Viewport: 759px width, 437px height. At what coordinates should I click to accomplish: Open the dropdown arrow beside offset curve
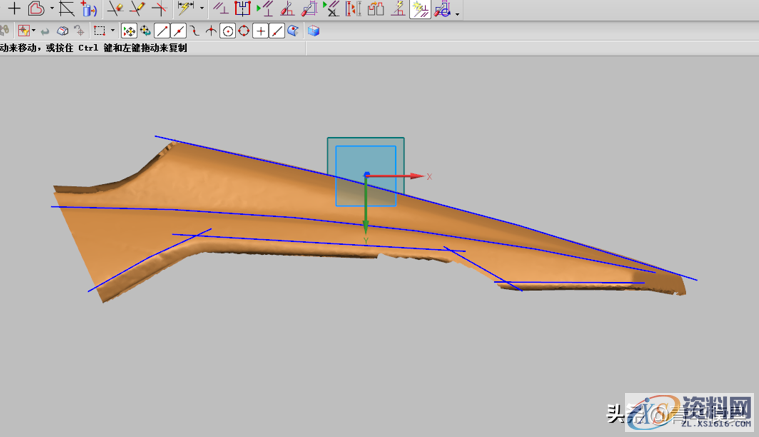coord(52,9)
